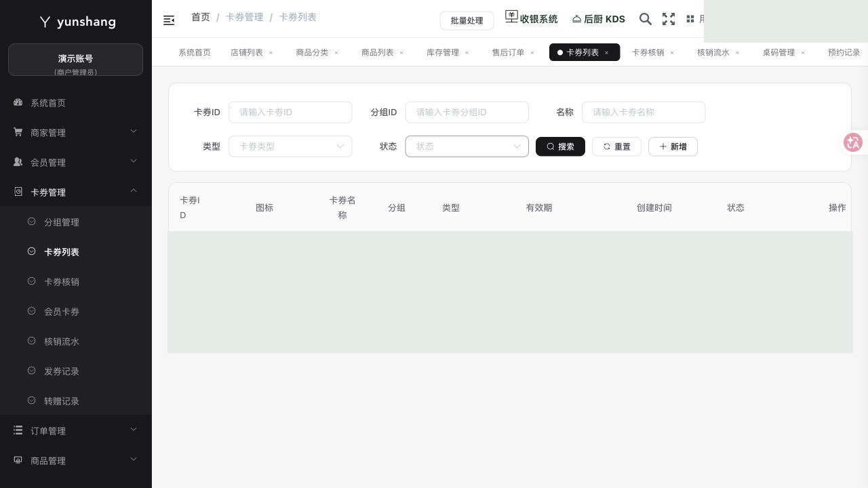Open 会员卡券 in the sidebar
This screenshot has width=868, height=488.
tap(62, 312)
